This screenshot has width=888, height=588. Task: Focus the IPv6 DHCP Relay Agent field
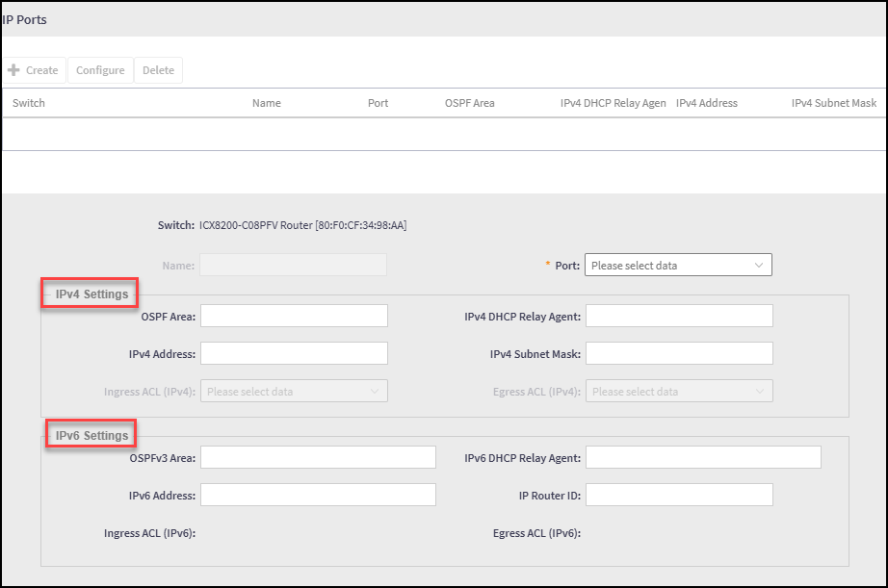point(703,457)
